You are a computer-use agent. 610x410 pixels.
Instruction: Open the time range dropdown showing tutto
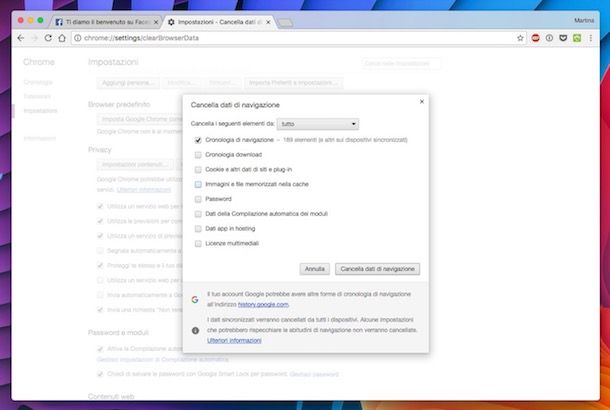pyautogui.click(x=318, y=124)
